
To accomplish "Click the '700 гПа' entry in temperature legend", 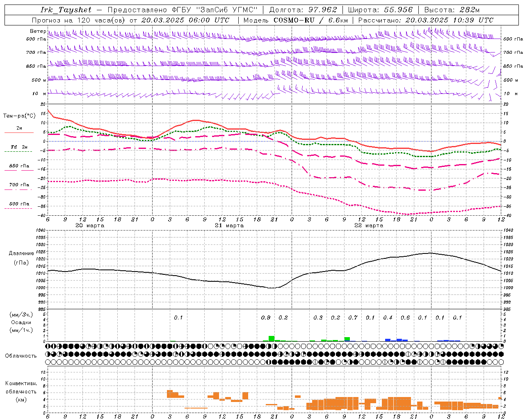I will pos(19,185).
